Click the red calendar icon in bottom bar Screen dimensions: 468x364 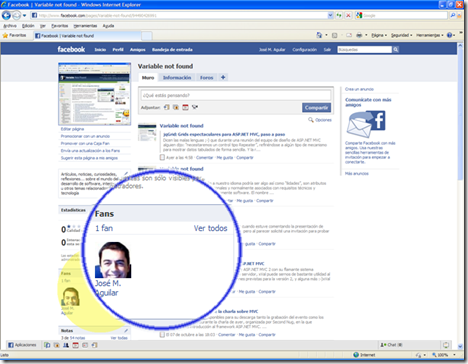75,345
